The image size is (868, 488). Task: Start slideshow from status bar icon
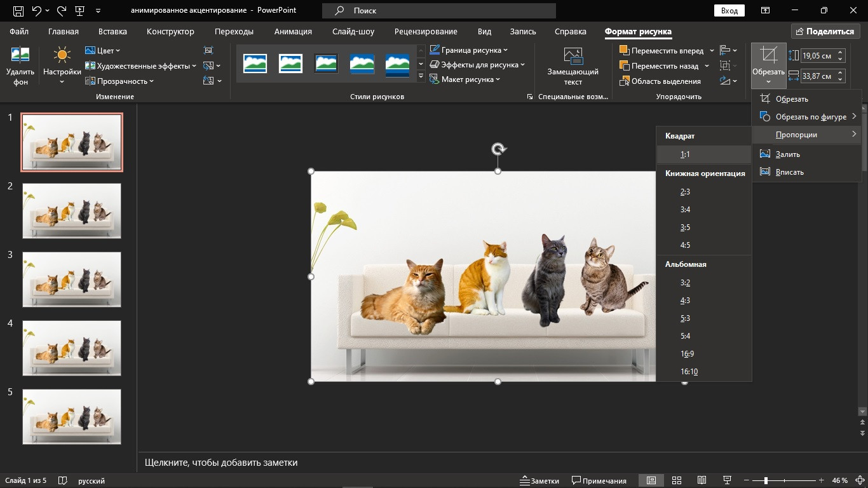(727, 480)
